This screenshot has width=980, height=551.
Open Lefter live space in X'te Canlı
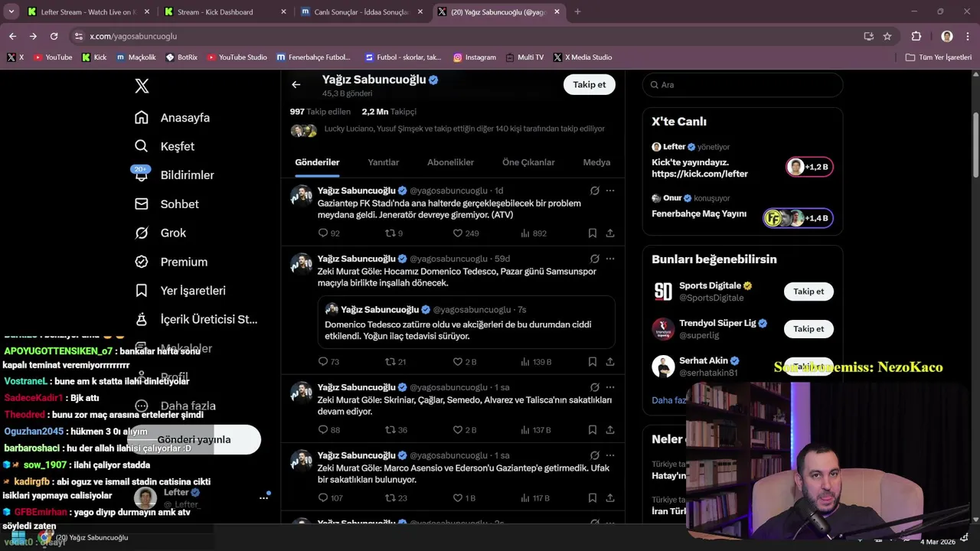pos(742,161)
